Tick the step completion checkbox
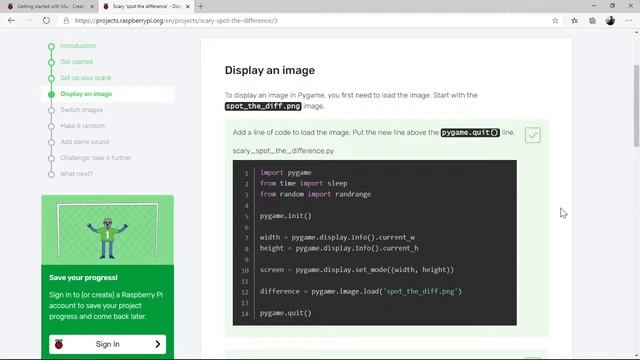640x360 pixels. 533,135
